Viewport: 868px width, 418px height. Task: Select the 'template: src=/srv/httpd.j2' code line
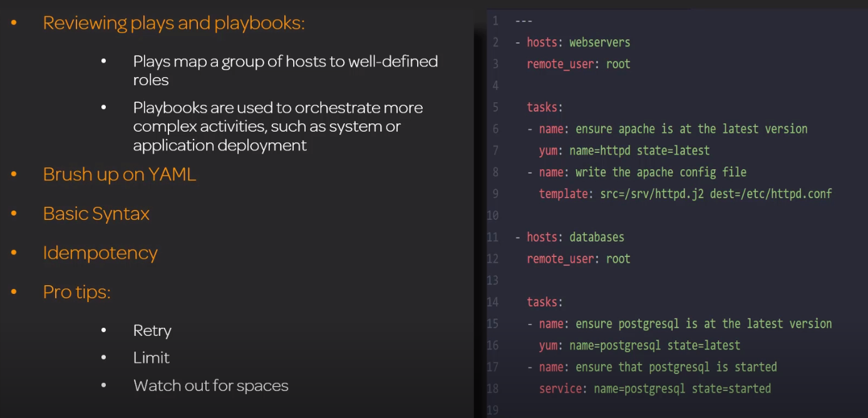click(x=685, y=194)
